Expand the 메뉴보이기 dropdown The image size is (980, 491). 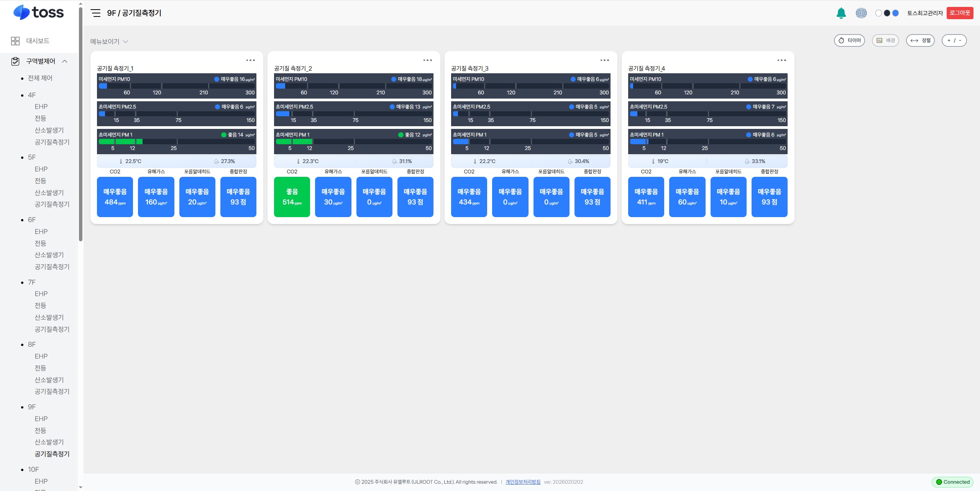coord(109,41)
